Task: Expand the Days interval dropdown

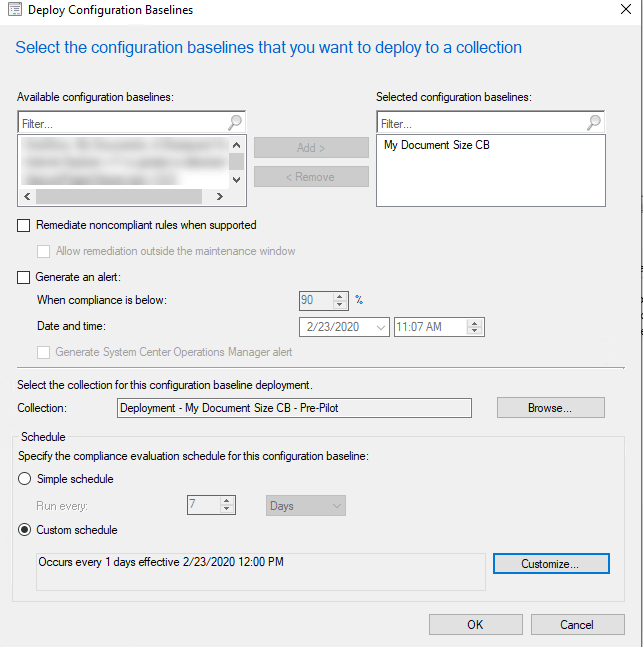Action: tap(336, 506)
